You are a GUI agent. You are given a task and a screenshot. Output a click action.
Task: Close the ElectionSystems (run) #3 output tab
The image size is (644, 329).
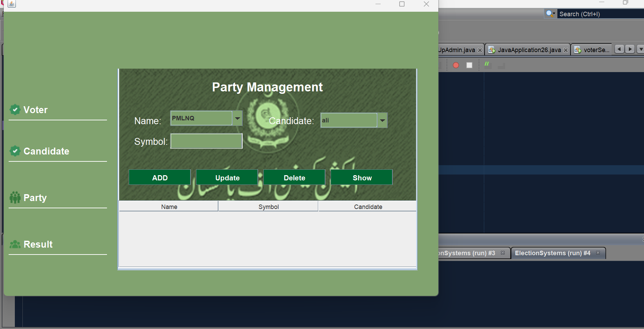[503, 253]
